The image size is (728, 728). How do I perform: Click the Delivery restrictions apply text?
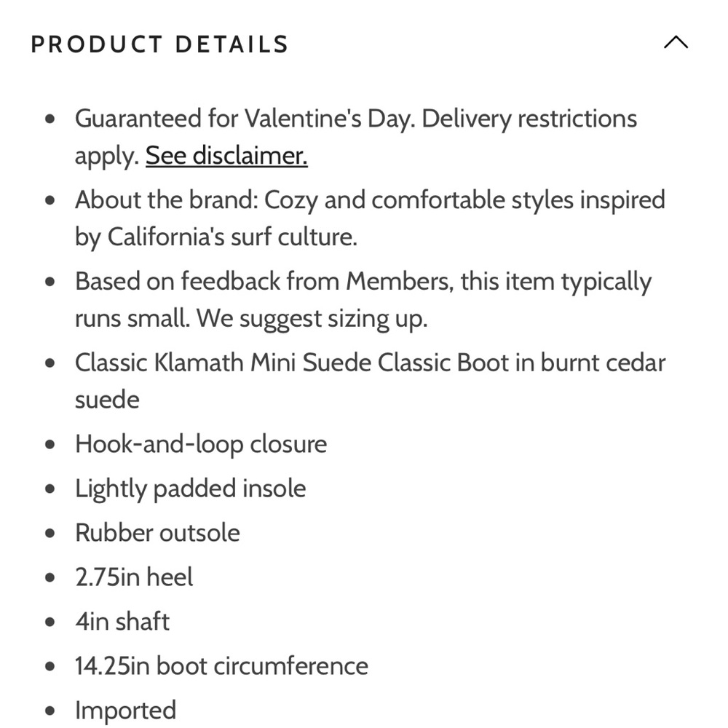pyautogui.click(x=356, y=137)
